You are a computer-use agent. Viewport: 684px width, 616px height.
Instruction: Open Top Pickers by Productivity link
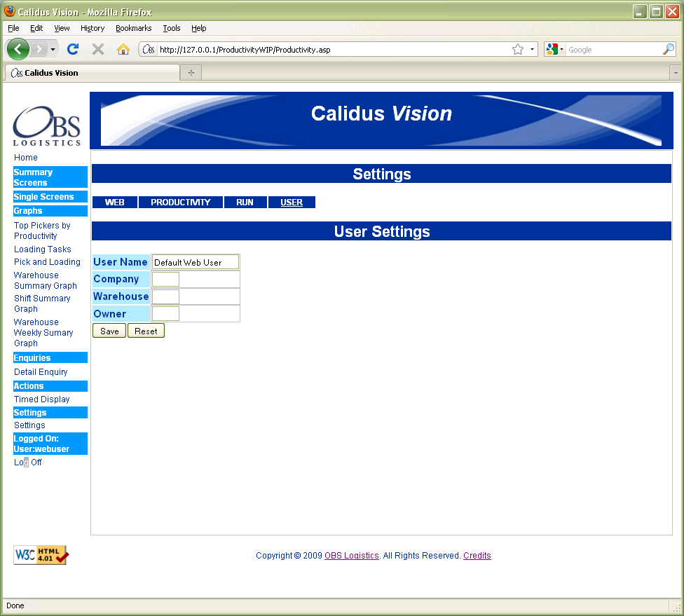tap(42, 231)
